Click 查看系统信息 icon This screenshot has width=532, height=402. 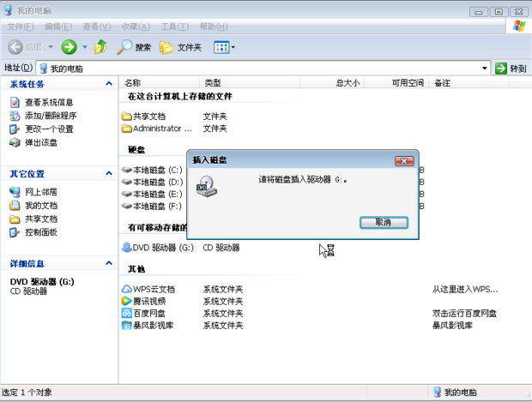coord(15,102)
